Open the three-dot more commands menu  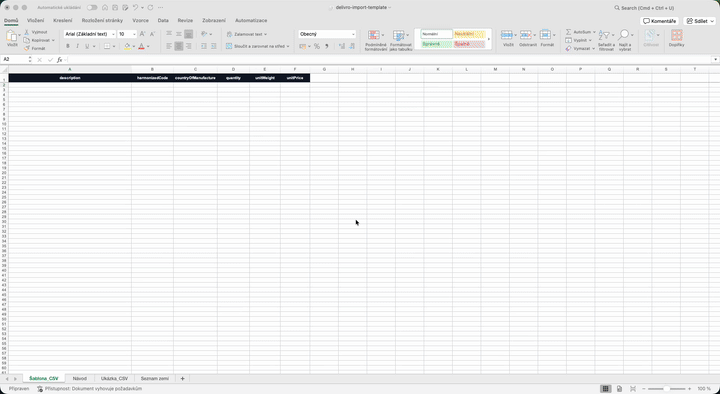[x=160, y=8]
